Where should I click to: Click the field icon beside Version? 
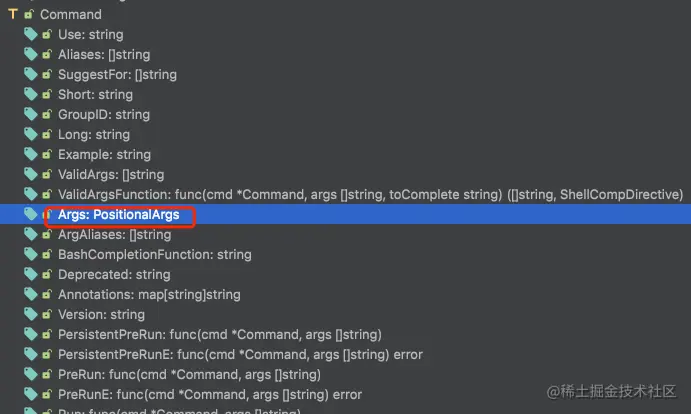point(31,314)
